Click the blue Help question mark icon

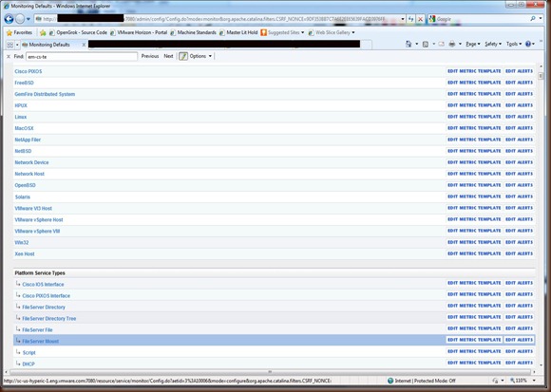[528, 44]
